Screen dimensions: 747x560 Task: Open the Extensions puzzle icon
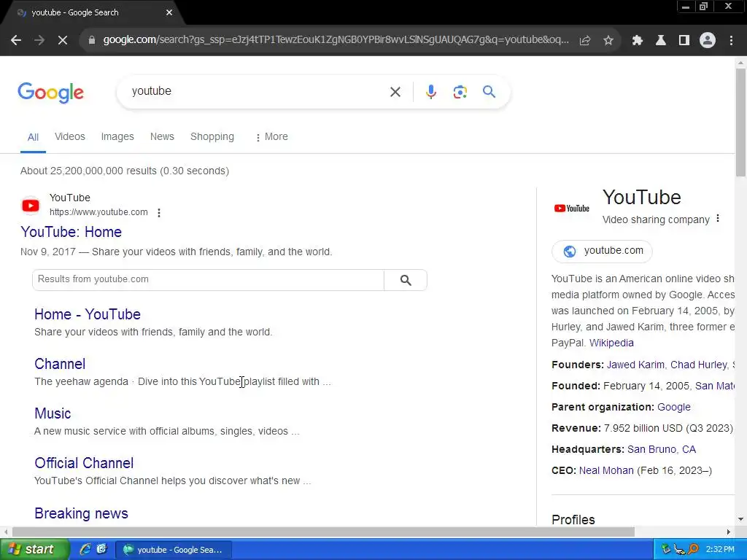[x=637, y=41]
